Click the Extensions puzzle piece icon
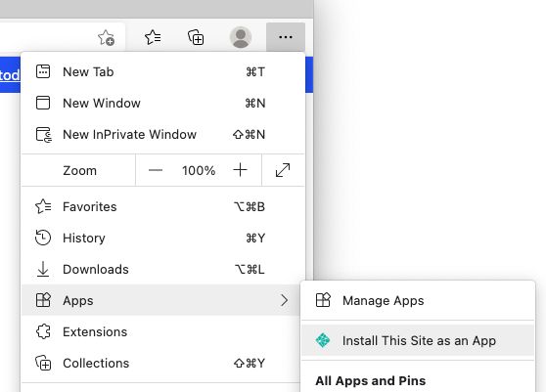Viewport: 546px width, 392px height. pyautogui.click(x=43, y=331)
